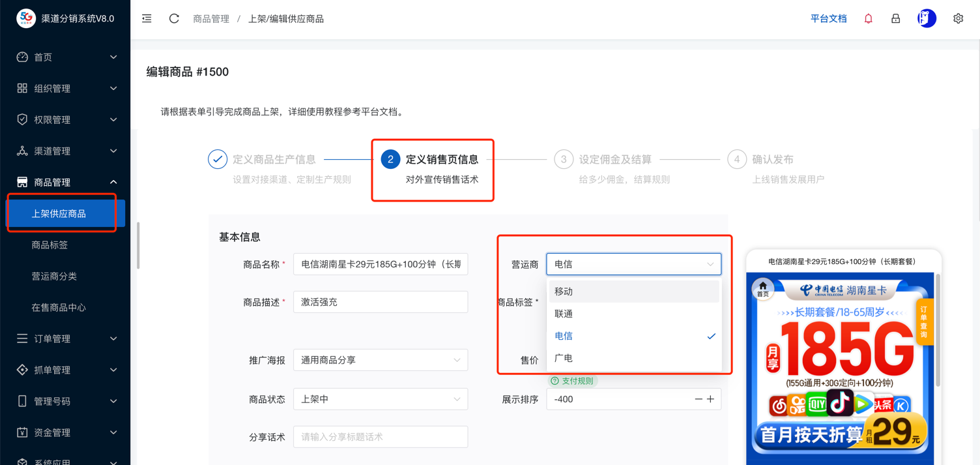Increase 展示排序 with plus button
The image size is (980, 465).
point(711,399)
